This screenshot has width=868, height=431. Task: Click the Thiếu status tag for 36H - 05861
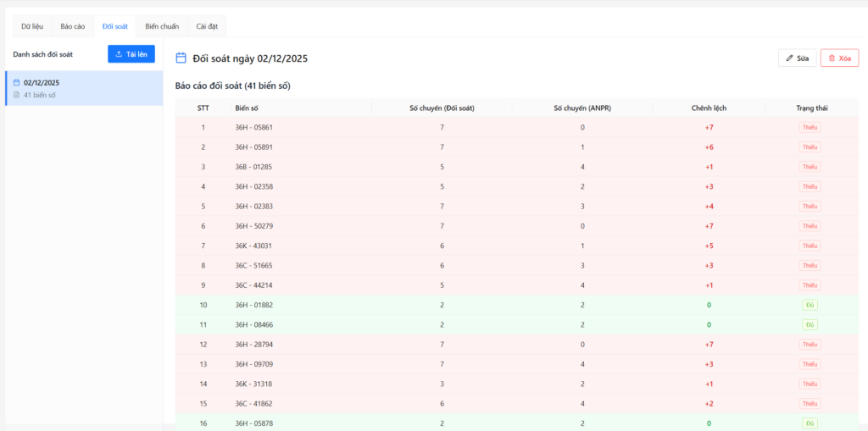coord(810,128)
